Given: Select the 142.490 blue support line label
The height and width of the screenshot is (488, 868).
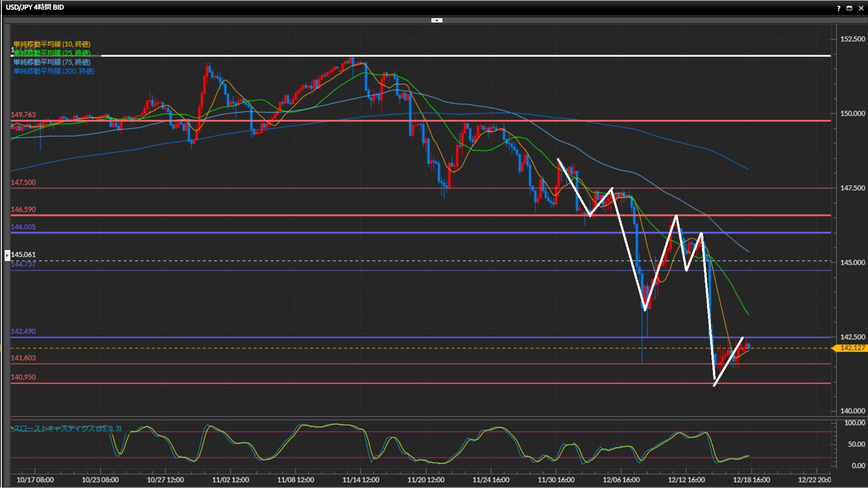Looking at the screenshot, I should click(23, 331).
